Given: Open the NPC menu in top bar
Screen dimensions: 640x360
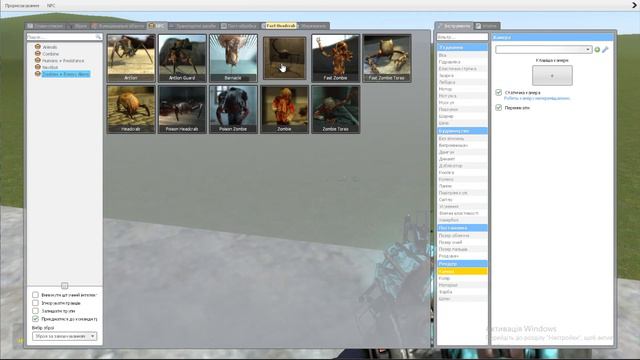Looking at the screenshot, I should tap(51, 6).
